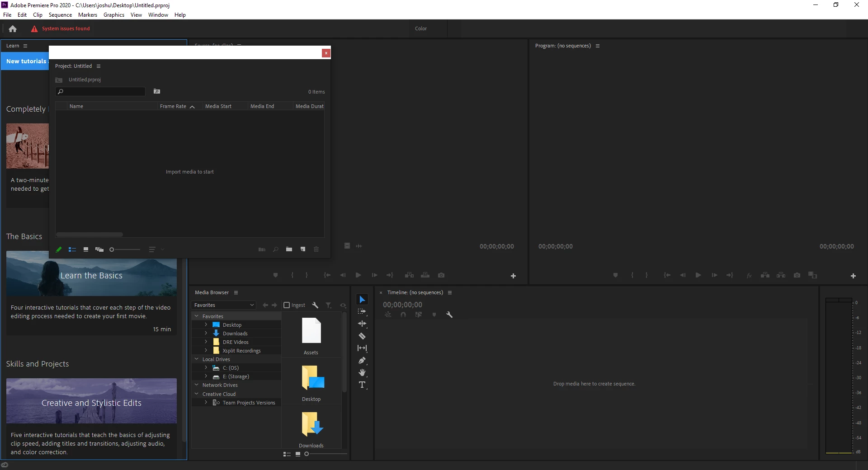This screenshot has width=868, height=470.
Task: Open the Window menu
Action: point(158,15)
